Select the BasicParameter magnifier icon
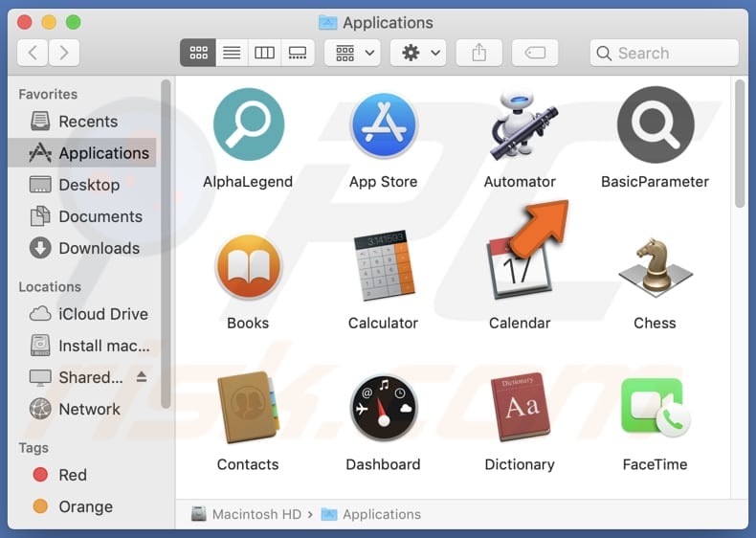This screenshot has height=538, width=756. point(656,124)
